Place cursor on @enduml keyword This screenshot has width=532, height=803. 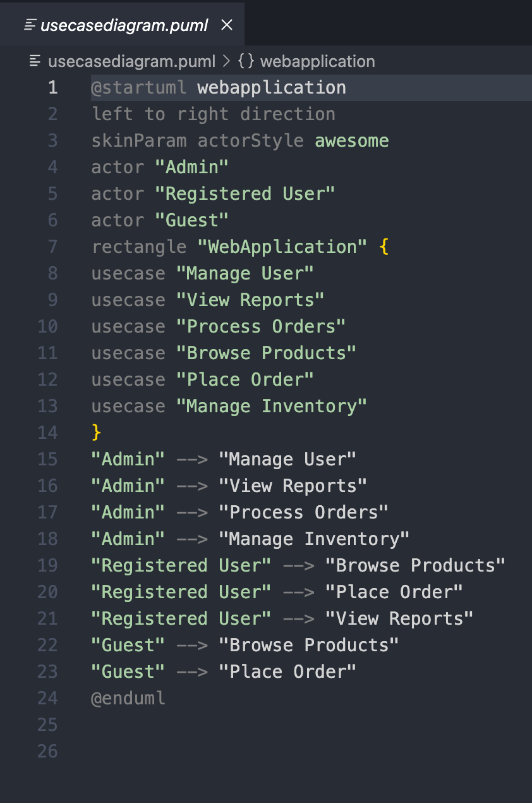129,699
